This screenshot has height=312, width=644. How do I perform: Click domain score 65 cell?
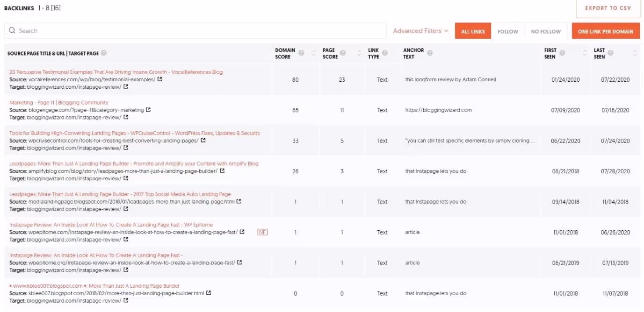[295, 110]
